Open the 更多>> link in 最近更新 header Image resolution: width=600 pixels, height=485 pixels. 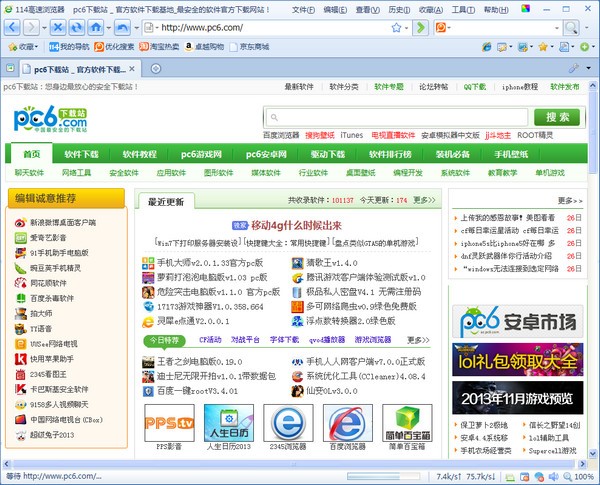pyautogui.click(x=424, y=200)
